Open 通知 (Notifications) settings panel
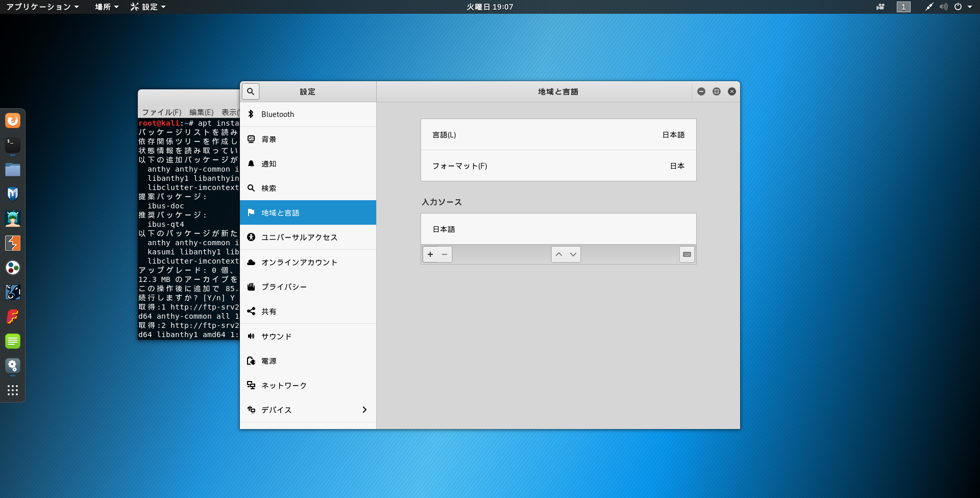Screen dimensions: 980x498 pyautogui.click(x=308, y=163)
